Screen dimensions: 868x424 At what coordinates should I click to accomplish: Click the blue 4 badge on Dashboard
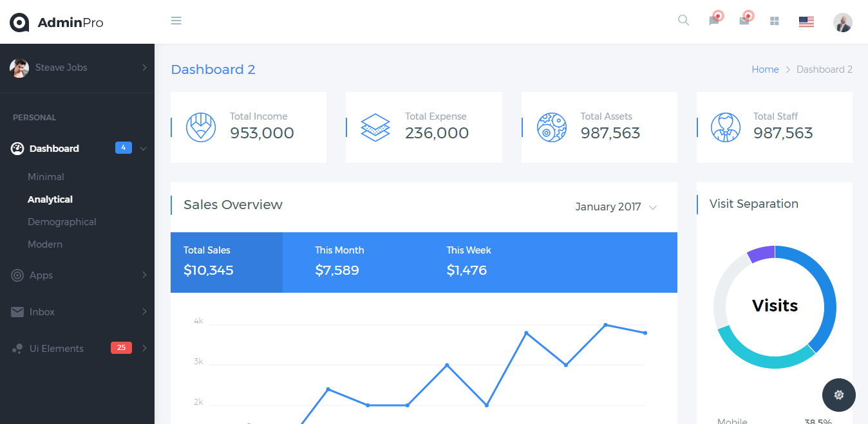click(124, 148)
